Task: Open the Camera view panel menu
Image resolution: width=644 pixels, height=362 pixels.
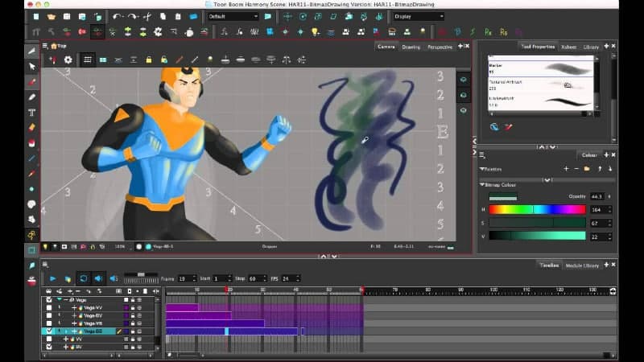Action: (45, 46)
